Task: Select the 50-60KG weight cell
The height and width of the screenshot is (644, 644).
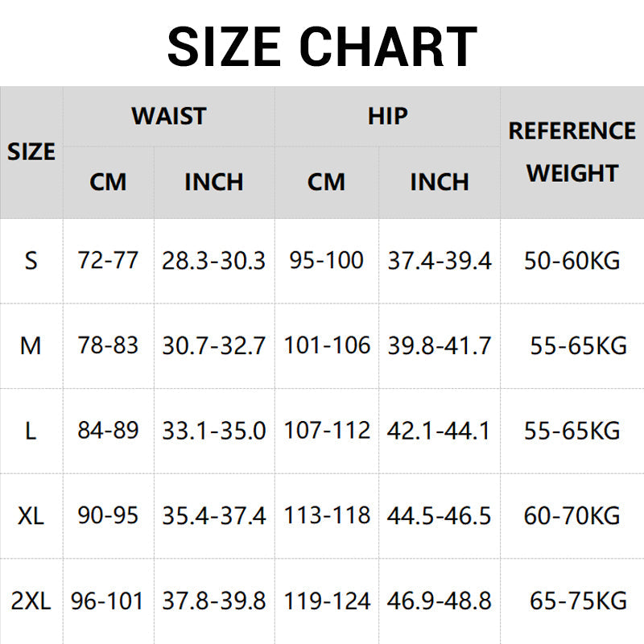Action: (x=572, y=261)
